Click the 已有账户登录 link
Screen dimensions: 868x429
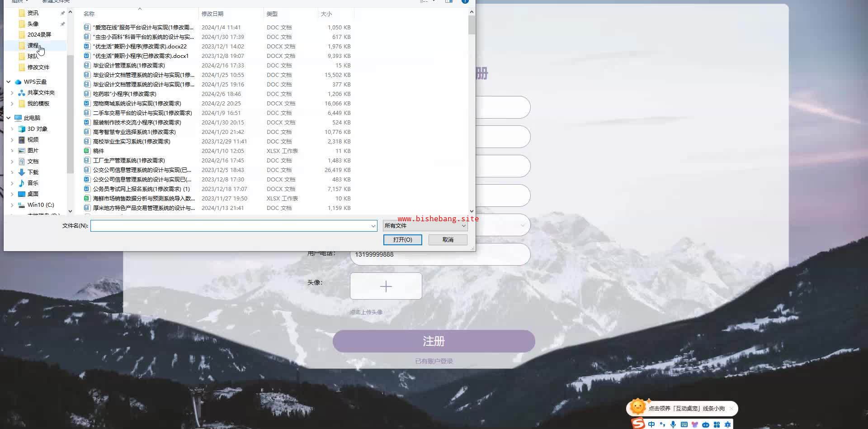pos(434,361)
